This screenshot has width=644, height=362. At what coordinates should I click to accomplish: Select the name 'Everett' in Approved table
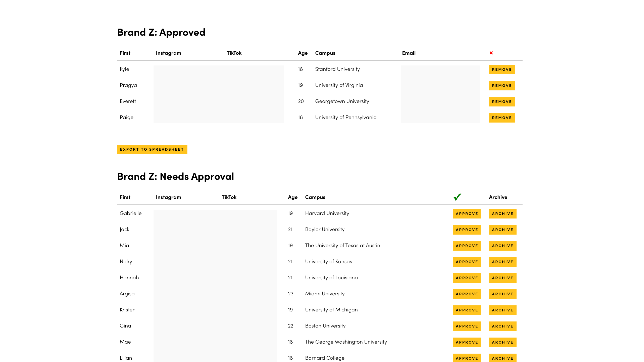pos(128,101)
